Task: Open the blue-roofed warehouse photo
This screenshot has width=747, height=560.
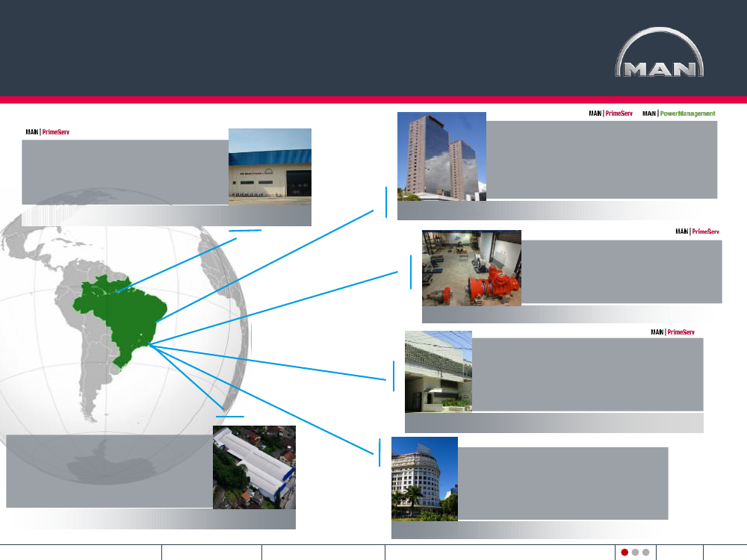Action: [270, 167]
